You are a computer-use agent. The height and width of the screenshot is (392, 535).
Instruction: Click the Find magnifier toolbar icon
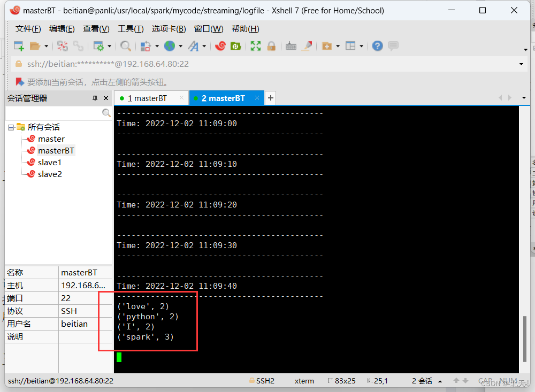point(126,46)
